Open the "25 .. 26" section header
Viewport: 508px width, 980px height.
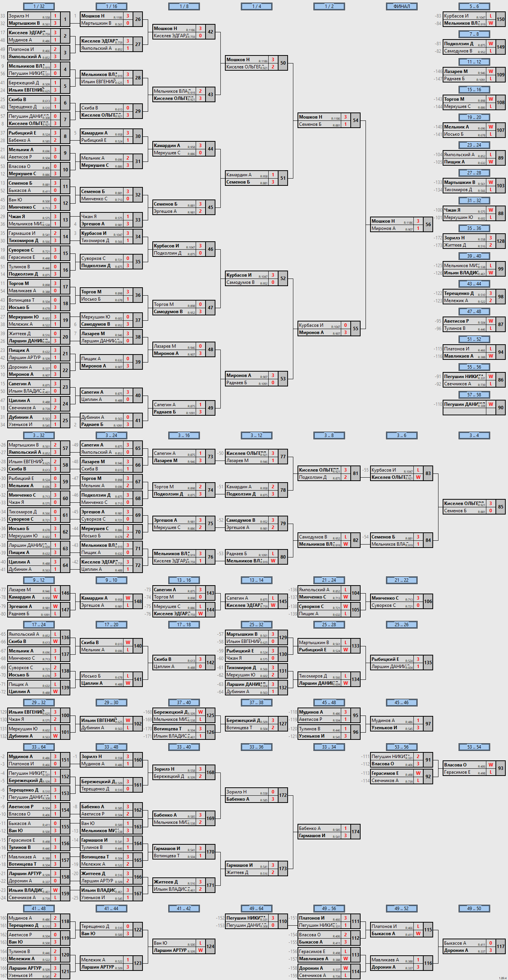[402, 625]
